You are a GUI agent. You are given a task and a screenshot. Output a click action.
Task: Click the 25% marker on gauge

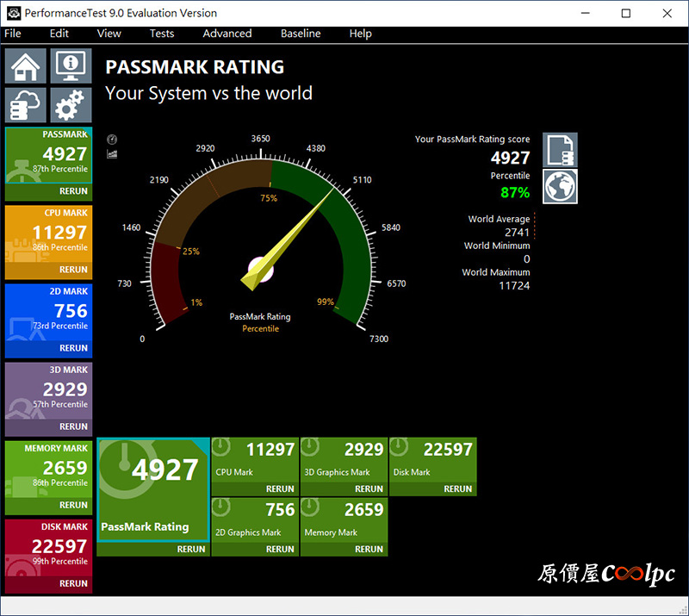(190, 252)
